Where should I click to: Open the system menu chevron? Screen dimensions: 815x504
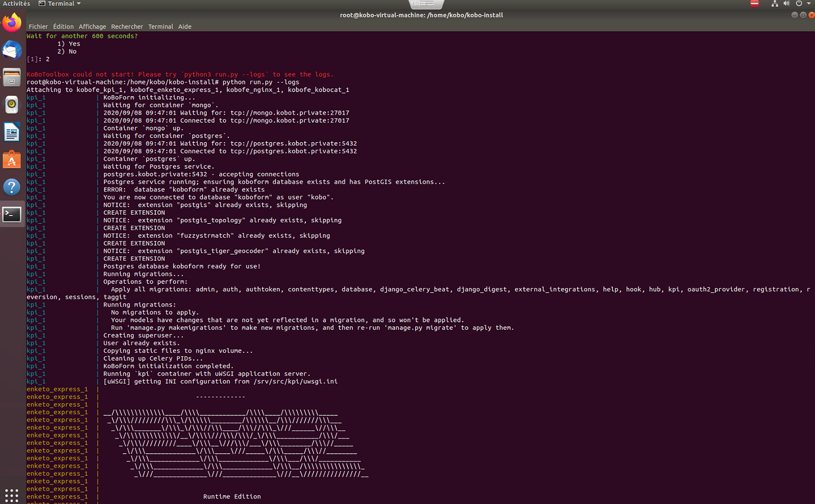(810, 4)
